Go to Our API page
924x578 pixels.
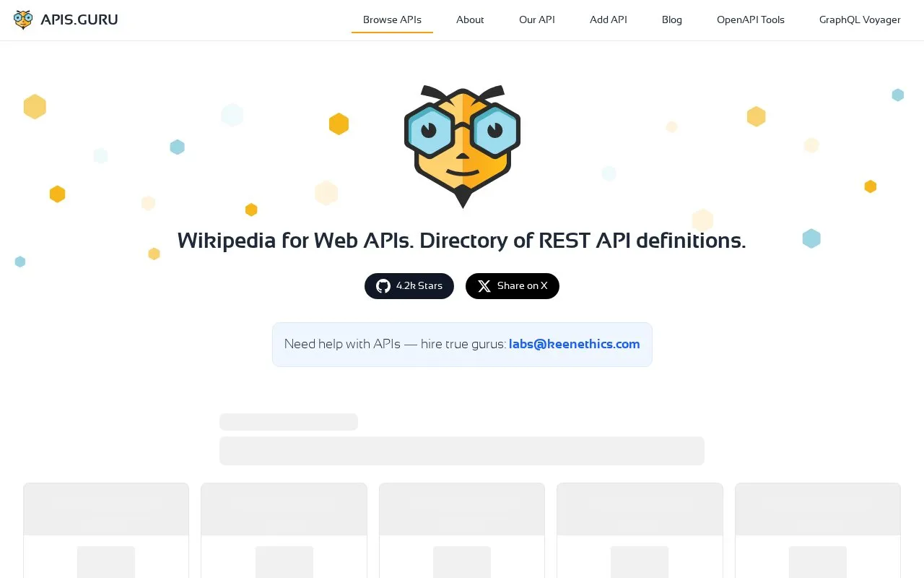537,20
